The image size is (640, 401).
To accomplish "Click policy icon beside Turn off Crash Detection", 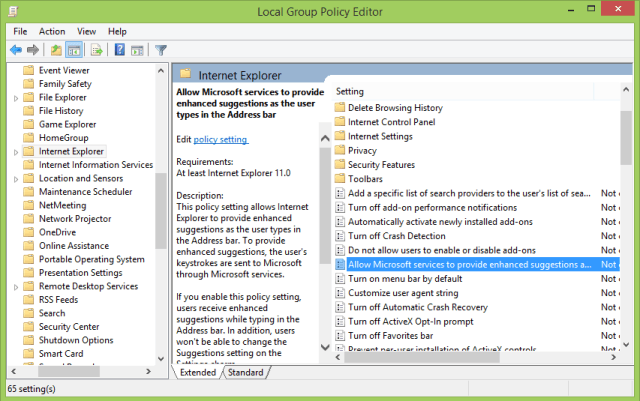I will (x=340, y=236).
